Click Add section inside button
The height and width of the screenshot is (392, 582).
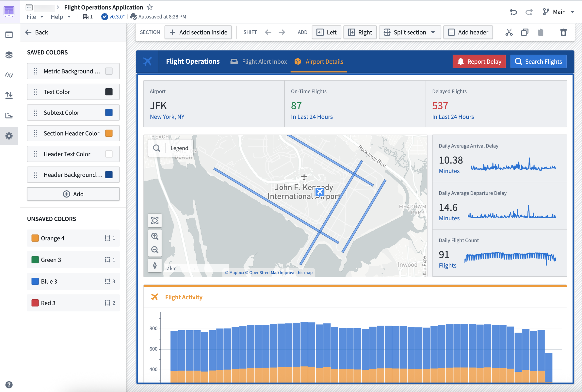tap(198, 32)
